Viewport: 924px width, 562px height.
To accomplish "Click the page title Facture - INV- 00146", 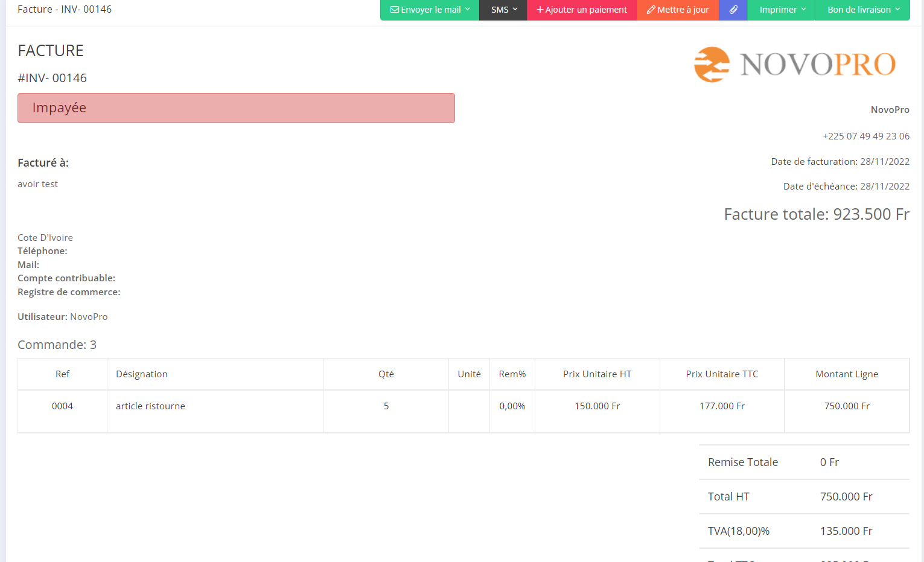I will [65, 10].
